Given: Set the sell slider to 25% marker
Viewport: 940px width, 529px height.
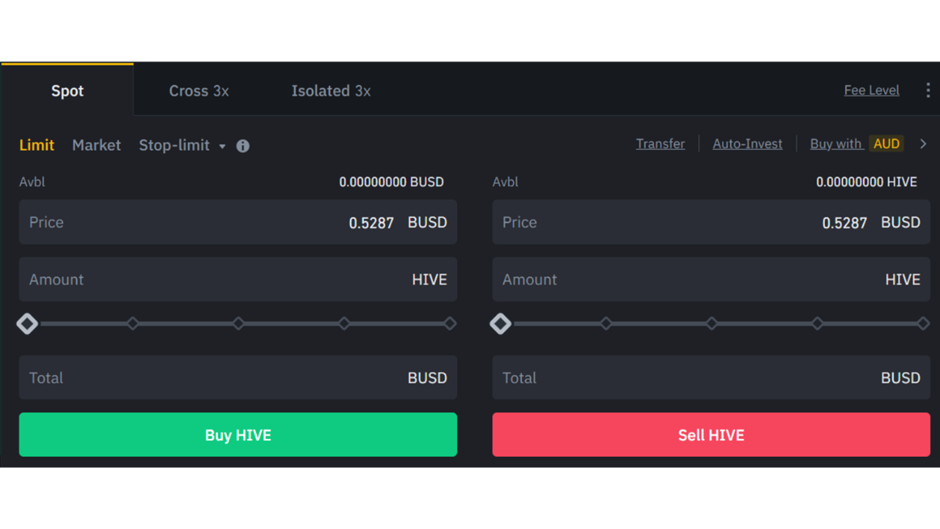Looking at the screenshot, I should [606, 324].
